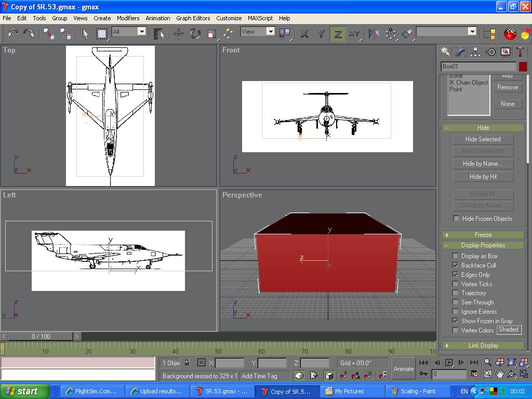Screen dimensions: 532x399
Task: Expand the Link Display rollout
Action: [x=483, y=345]
